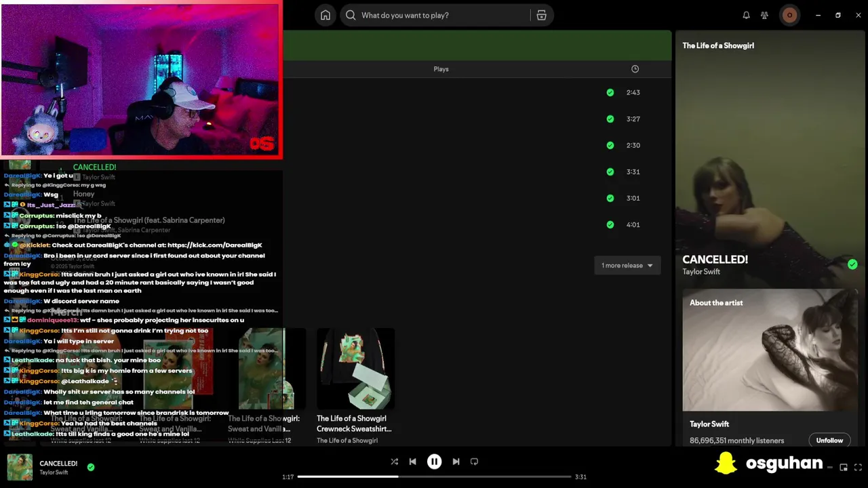This screenshot has height=488, width=868.
Task: Toggle shuffle playback
Action: 394,462
